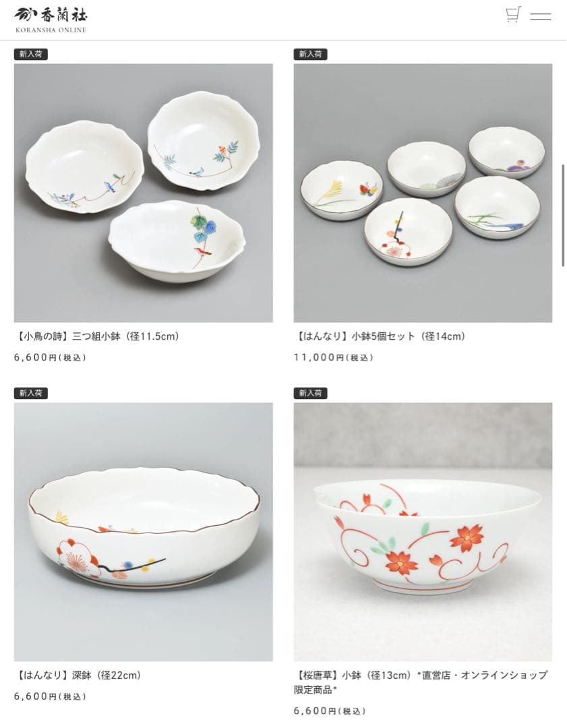
Task: Open the 【はんなり】深鉢 (径22cm) title link
Action: pos(78,675)
